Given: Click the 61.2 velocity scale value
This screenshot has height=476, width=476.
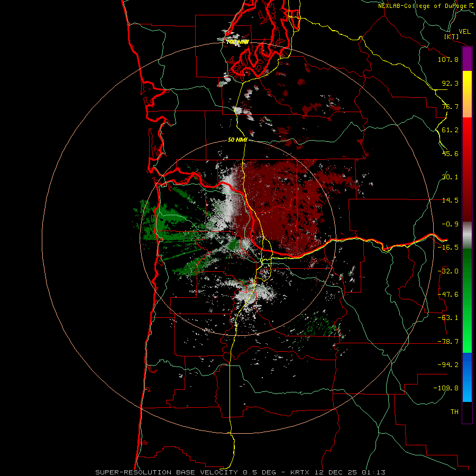Looking at the screenshot, I should (450, 130).
